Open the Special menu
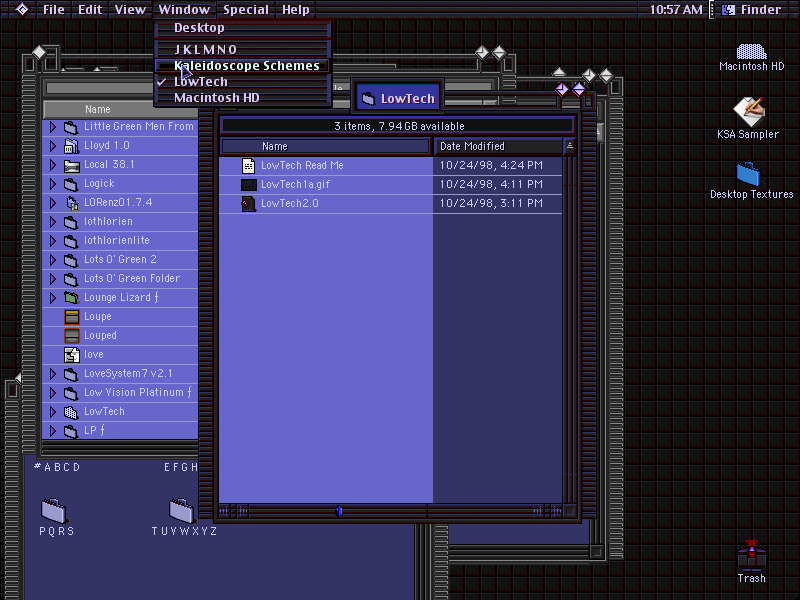Image resolution: width=800 pixels, height=600 pixels. [246, 10]
